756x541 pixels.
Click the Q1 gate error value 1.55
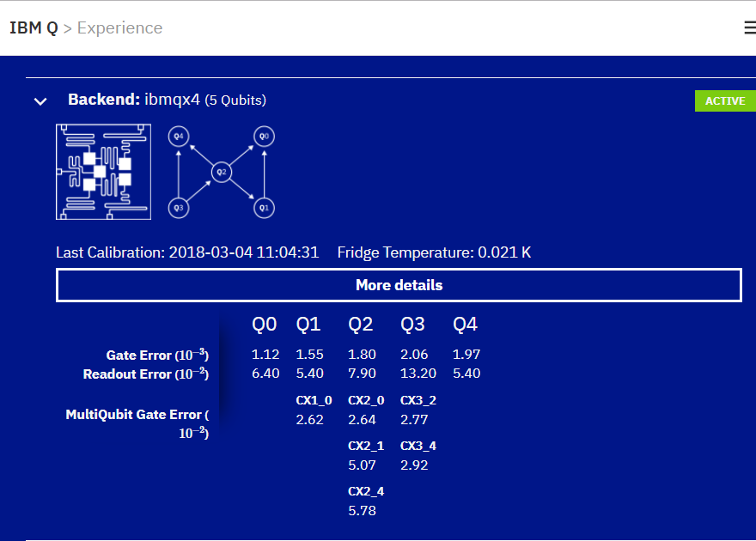coord(309,355)
